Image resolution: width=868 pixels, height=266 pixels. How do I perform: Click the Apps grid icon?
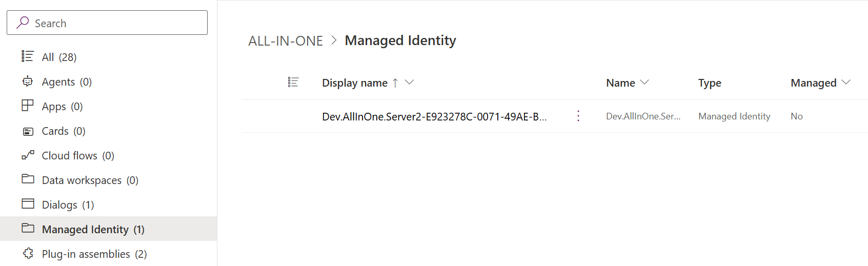[x=28, y=106]
